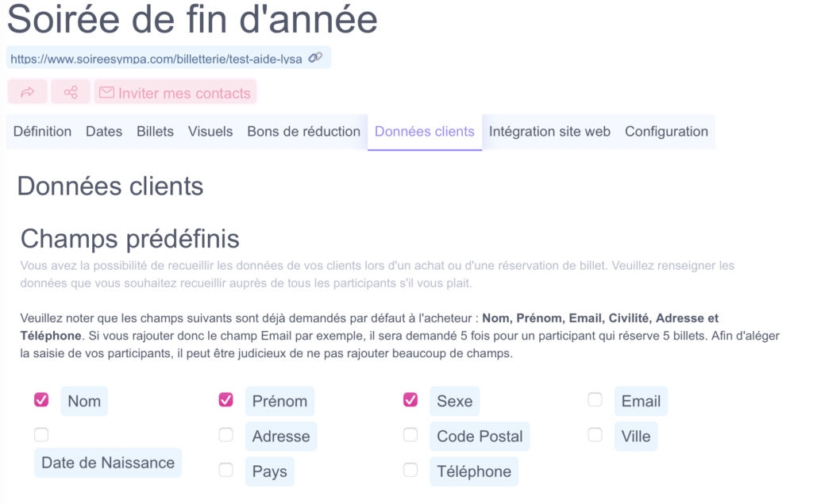Click the envelope icon on the invite button

click(x=107, y=92)
